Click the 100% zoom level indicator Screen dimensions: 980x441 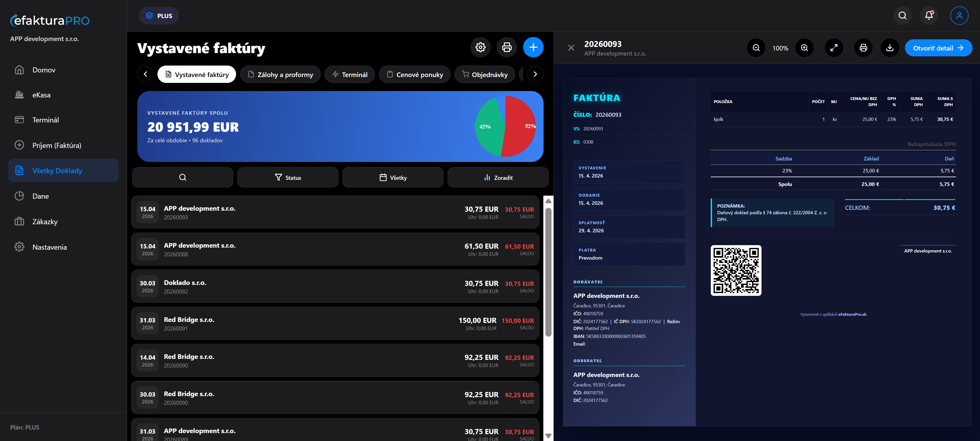tap(780, 48)
